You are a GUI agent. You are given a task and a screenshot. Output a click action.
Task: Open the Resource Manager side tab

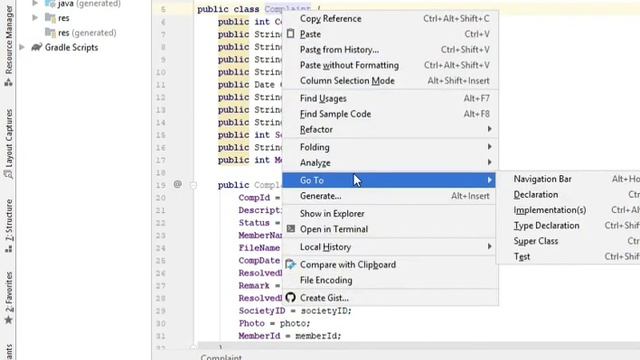click(x=8, y=45)
